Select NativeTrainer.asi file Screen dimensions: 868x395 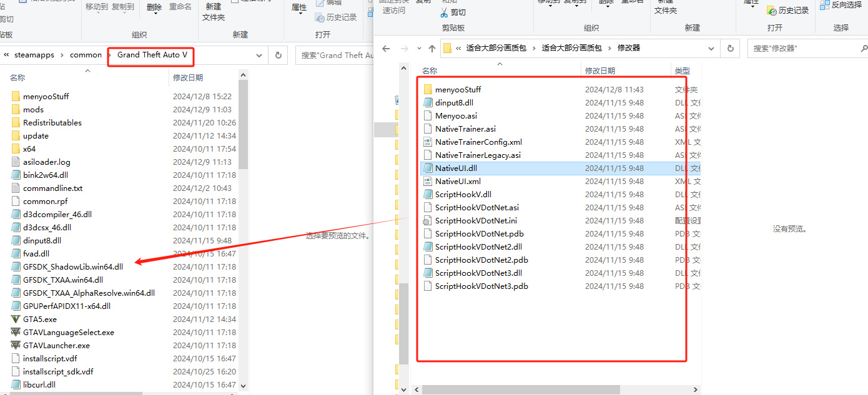pyautogui.click(x=465, y=129)
